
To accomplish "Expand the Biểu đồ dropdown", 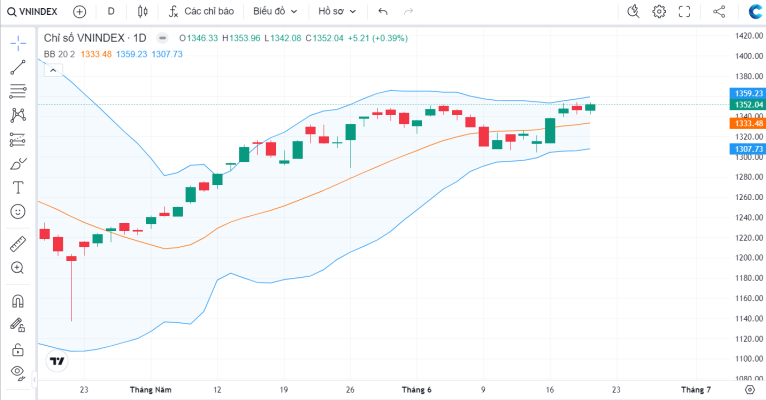I will pyautogui.click(x=275, y=11).
